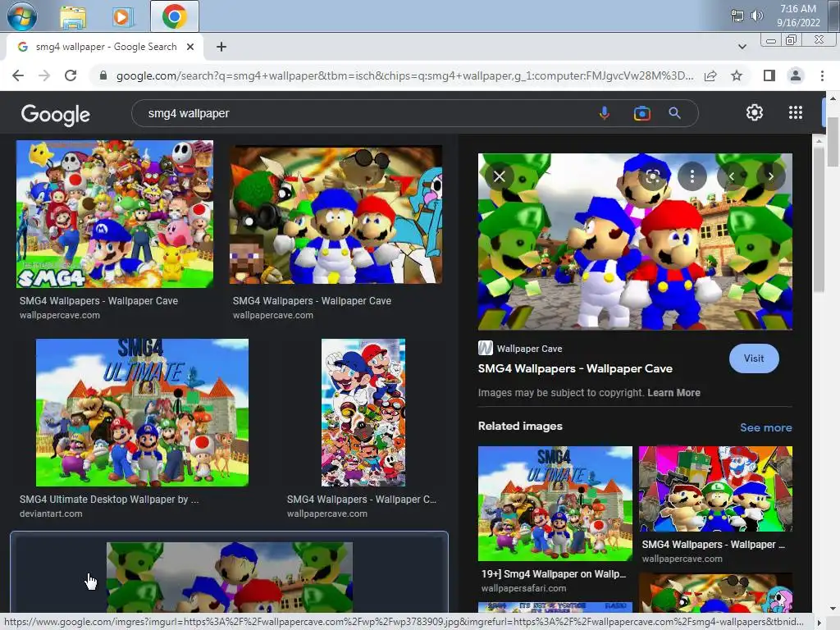Bookmark this page with the star icon
Image resolution: width=840 pixels, height=630 pixels.
click(737, 75)
